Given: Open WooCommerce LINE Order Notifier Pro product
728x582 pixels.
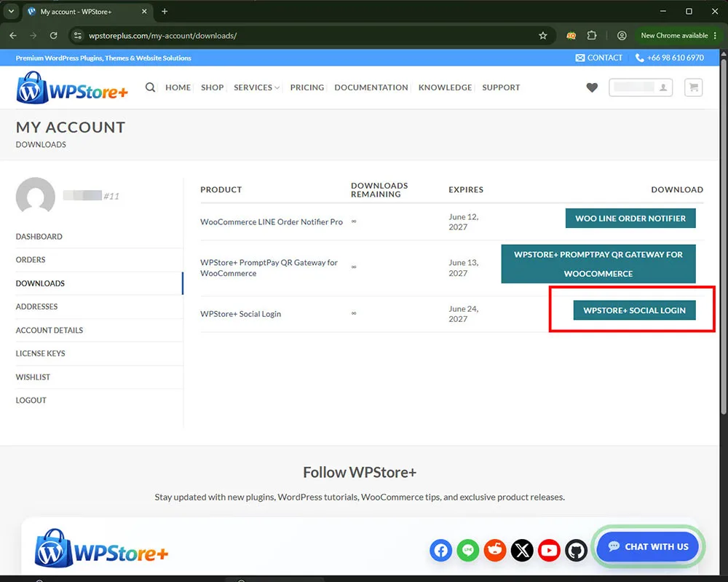Looking at the screenshot, I should point(272,222).
